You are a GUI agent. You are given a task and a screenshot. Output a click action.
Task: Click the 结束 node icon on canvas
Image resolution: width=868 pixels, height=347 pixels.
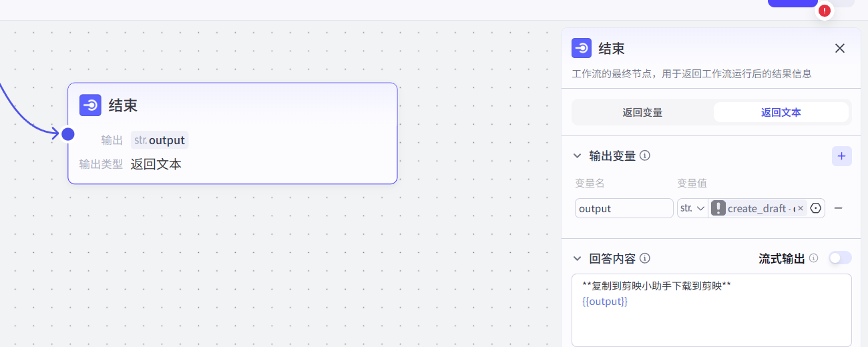[x=90, y=105]
